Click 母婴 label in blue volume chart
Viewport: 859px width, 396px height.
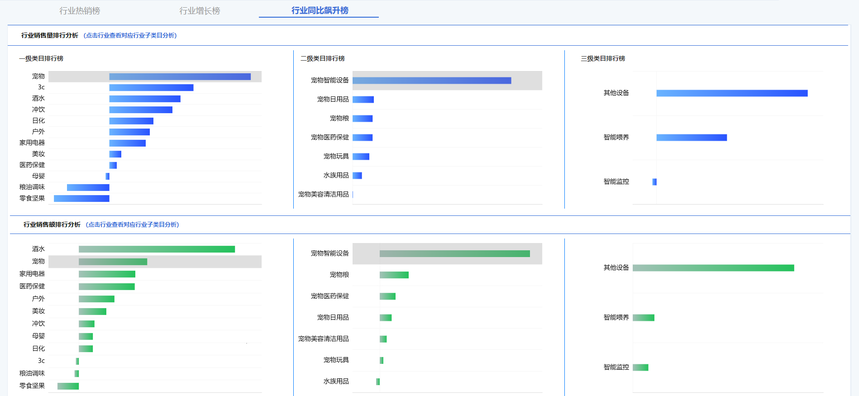pos(39,176)
